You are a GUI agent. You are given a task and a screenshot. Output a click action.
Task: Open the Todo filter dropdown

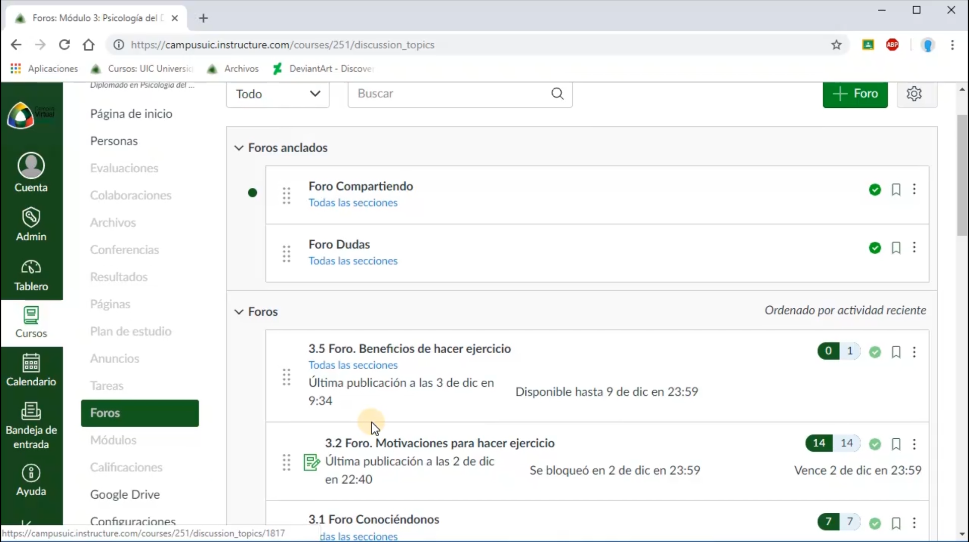pos(278,94)
